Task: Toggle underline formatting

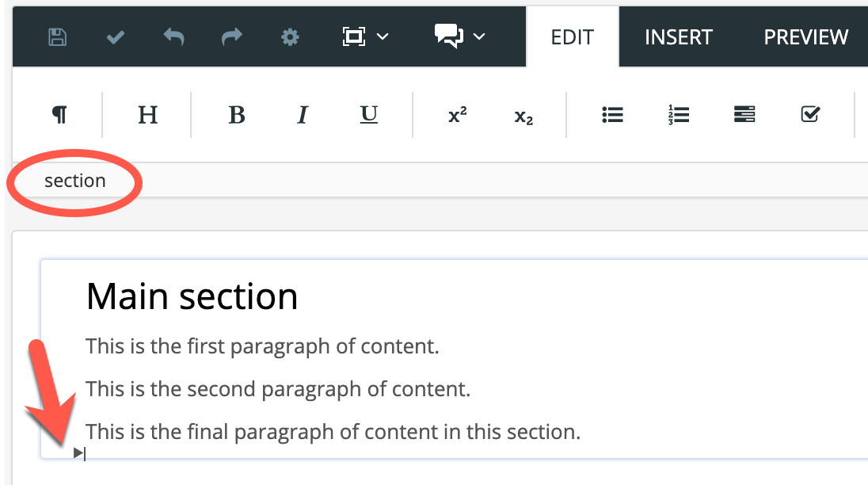Action: pyautogui.click(x=367, y=115)
